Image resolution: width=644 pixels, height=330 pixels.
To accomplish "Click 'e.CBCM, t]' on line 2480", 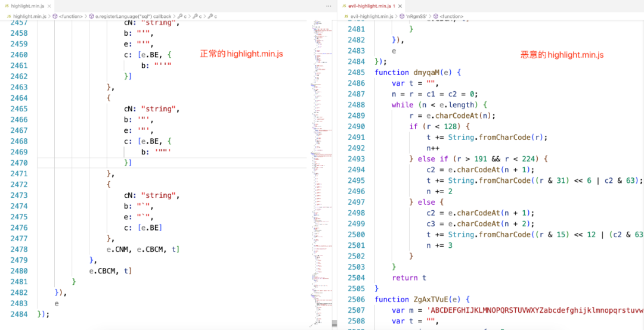I will [x=110, y=271].
